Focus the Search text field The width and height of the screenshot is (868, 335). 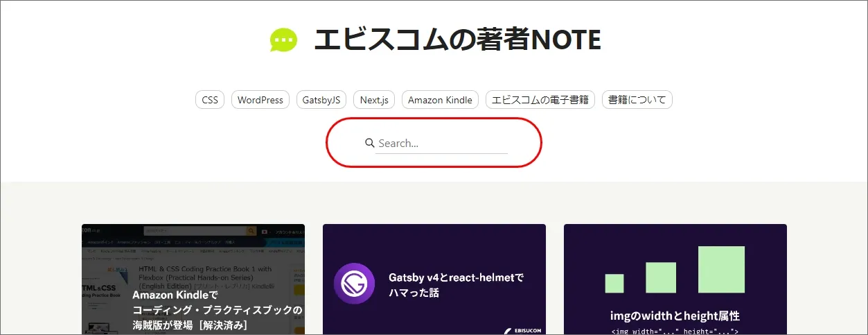click(442, 144)
